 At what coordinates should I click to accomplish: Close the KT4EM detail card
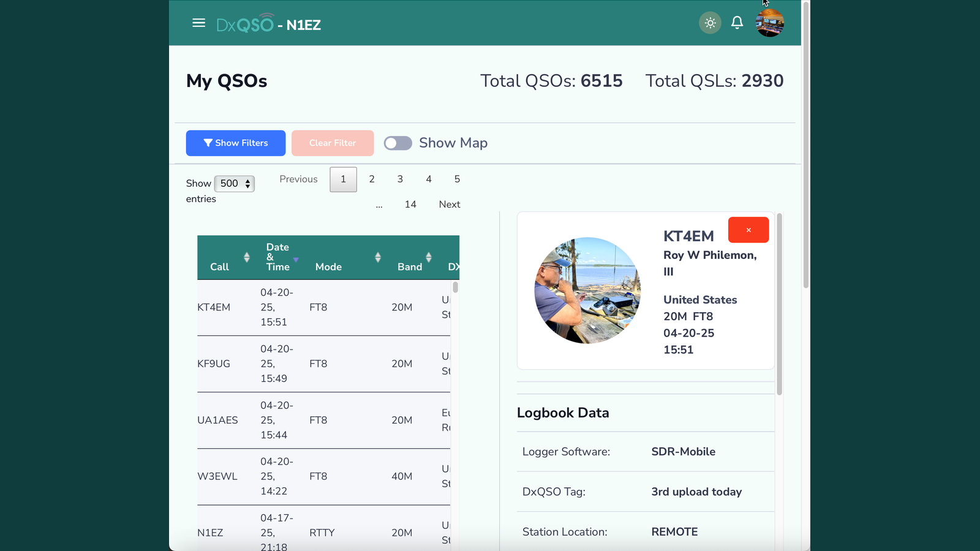coord(748,230)
